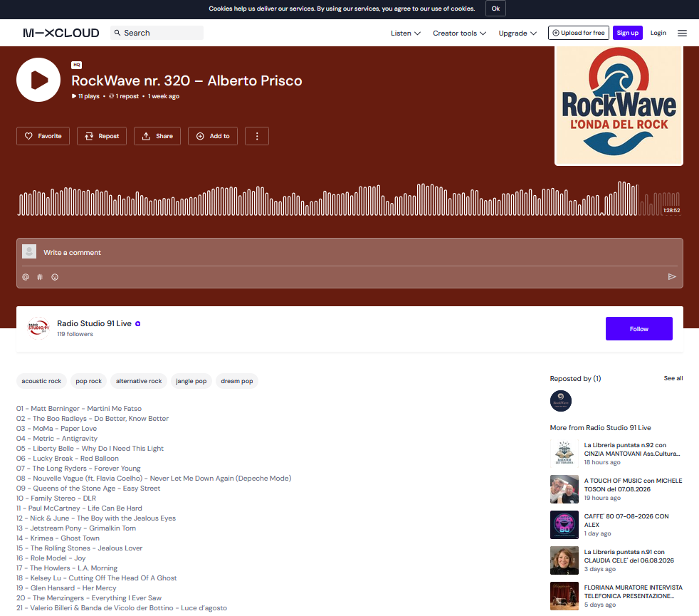This screenshot has width=699, height=616.
Task: Click track 19 Glen Hansard - Her Mercy
Action: pos(66,588)
